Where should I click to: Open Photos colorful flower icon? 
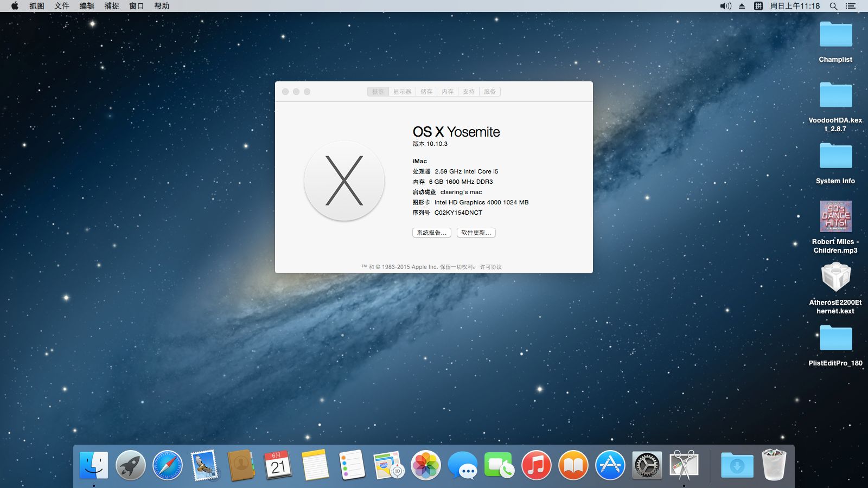click(426, 465)
